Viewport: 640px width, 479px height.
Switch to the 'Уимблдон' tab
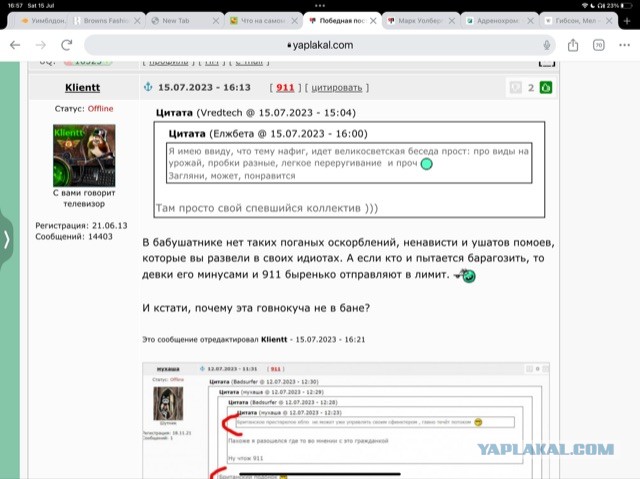tap(43, 21)
